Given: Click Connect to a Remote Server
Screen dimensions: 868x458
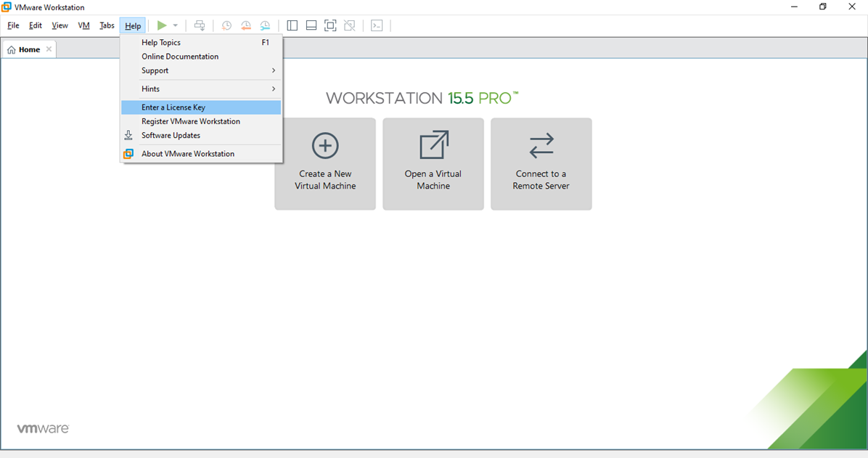Looking at the screenshot, I should point(541,164).
